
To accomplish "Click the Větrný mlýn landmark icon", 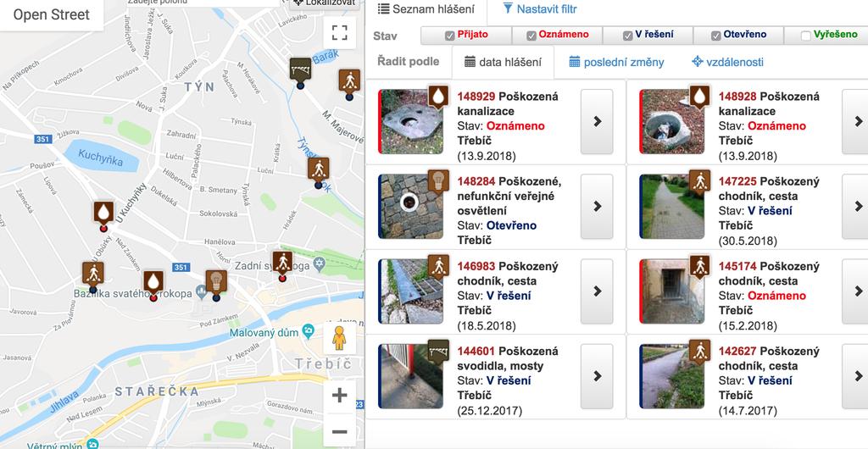I will click(92, 443).
